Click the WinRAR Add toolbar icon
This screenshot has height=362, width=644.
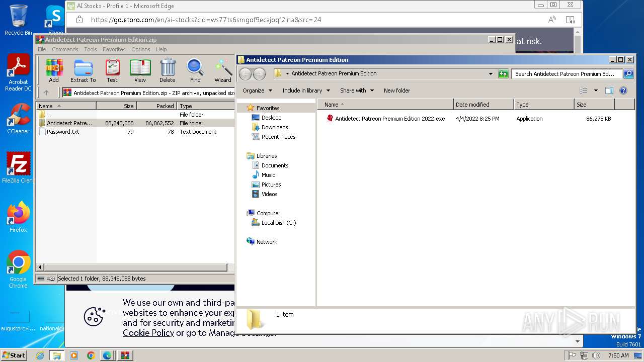coord(54,71)
